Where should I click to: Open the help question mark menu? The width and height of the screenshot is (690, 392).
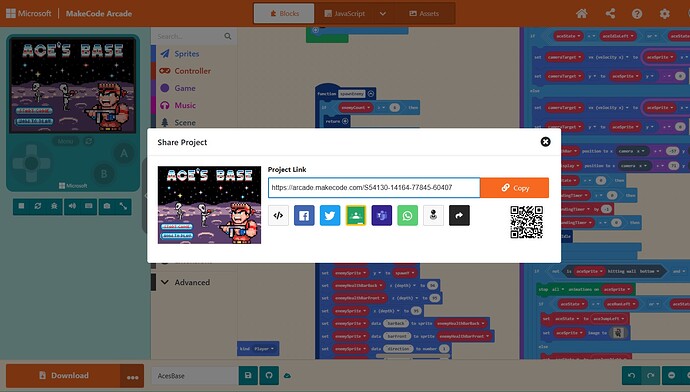[637, 14]
